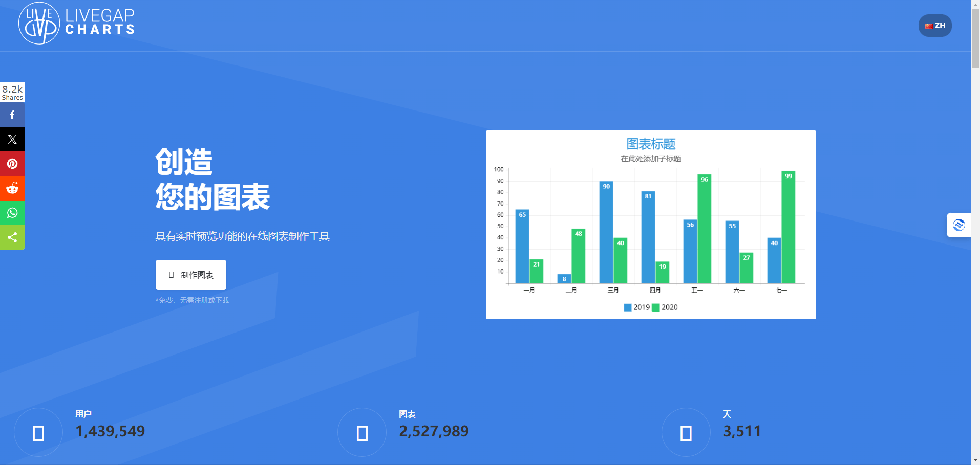Screen dimensions: 980x465
Task: Click the 图表 charts statistics icon
Action: click(362, 432)
